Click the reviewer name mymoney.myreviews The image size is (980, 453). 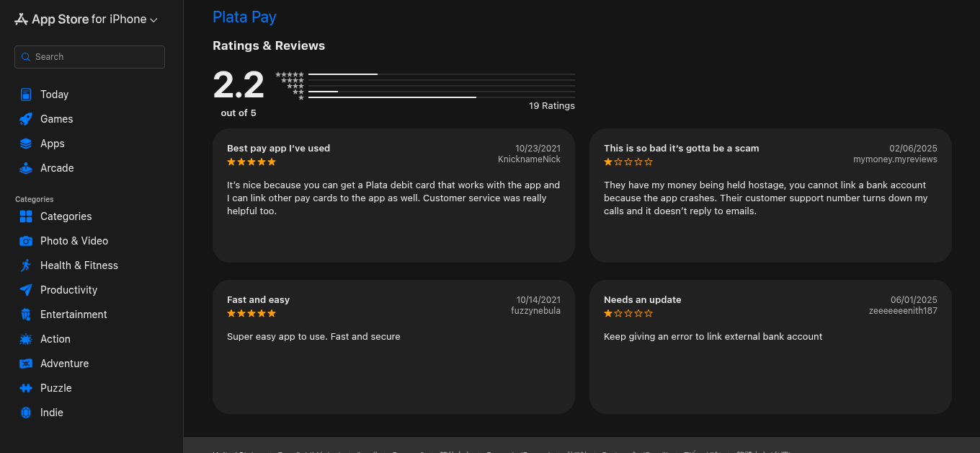[x=895, y=159]
